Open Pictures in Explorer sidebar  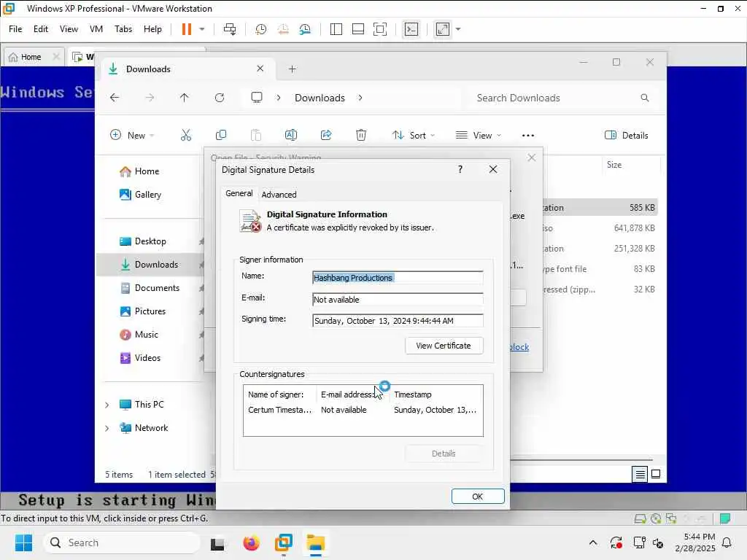(150, 311)
